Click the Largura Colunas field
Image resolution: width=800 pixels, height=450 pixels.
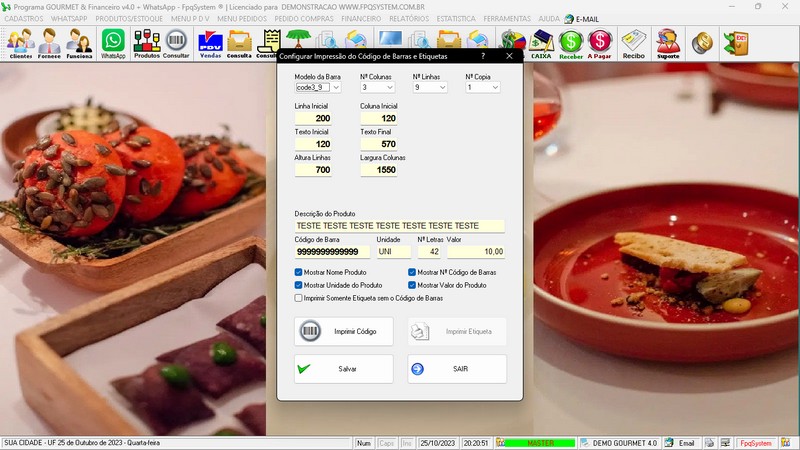[379, 170]
